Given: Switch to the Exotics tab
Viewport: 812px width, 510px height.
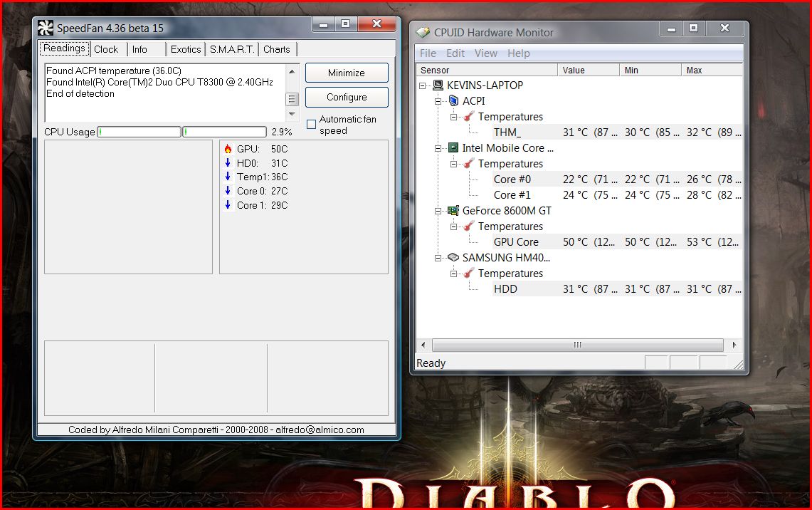Looking at the screenshot, I should (186, 49).
